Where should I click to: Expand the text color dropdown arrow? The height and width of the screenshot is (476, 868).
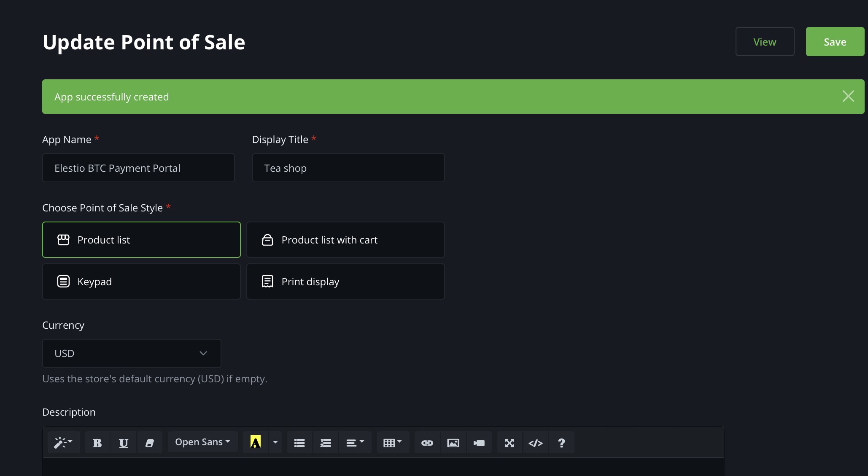pyautogui.click(x=275, y=443)
